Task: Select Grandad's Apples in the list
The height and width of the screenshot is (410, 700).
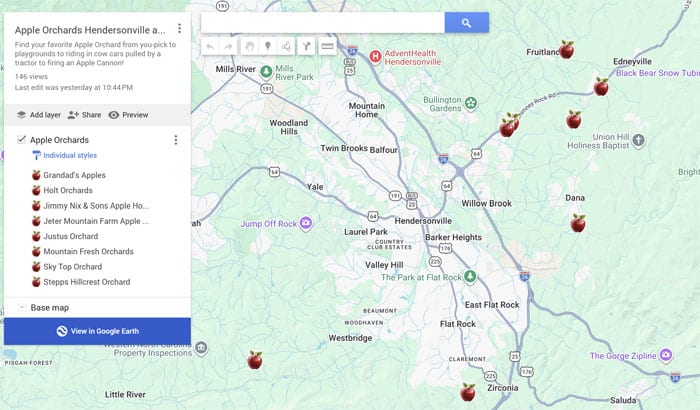Action: [x=74, y=175]
